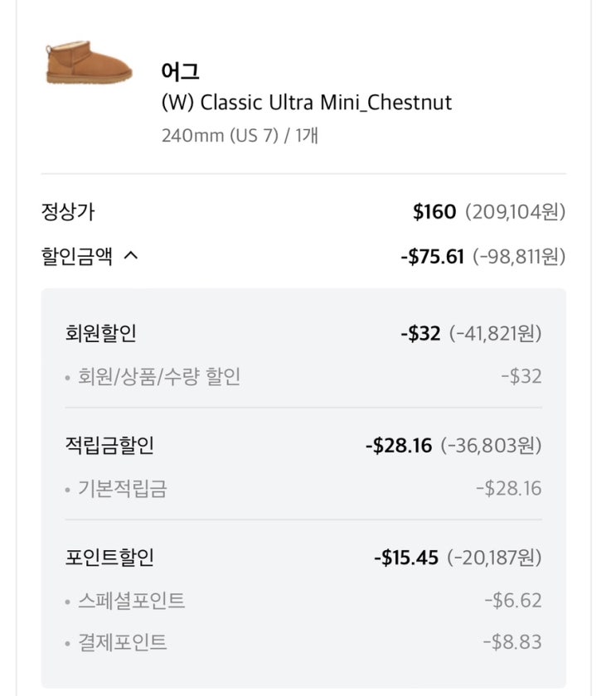Image resolution: width=616 pixels, height=696 pixels.
Task: Click the 240mm (US 7) / 1개 option text
Action: pos(240,135)
